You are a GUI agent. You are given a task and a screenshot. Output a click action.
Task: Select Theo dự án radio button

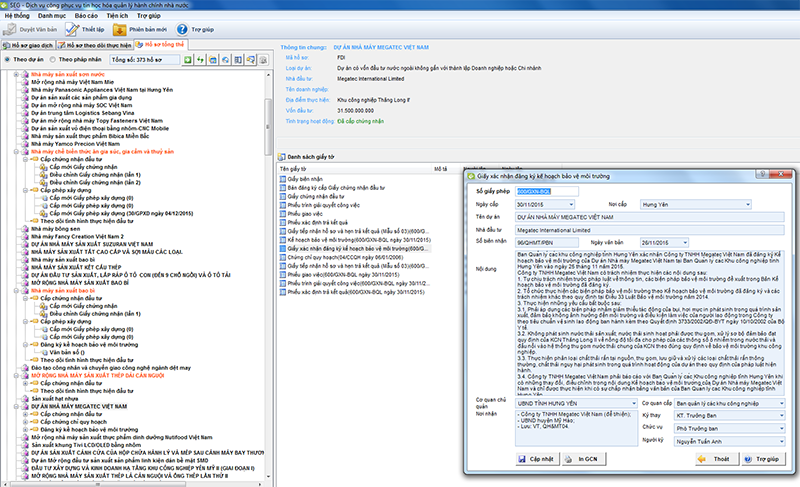click(7, 59)
